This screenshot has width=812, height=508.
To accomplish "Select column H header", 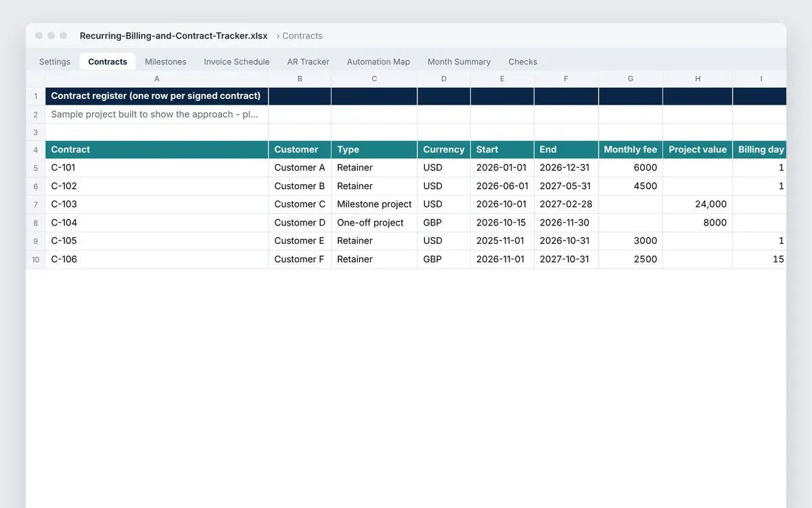I will coord(698,79).
